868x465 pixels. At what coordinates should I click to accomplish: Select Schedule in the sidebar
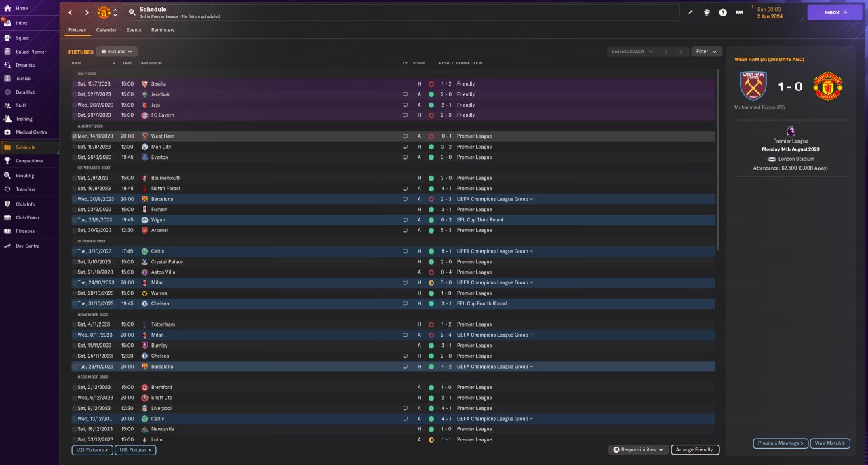point(29,147)
